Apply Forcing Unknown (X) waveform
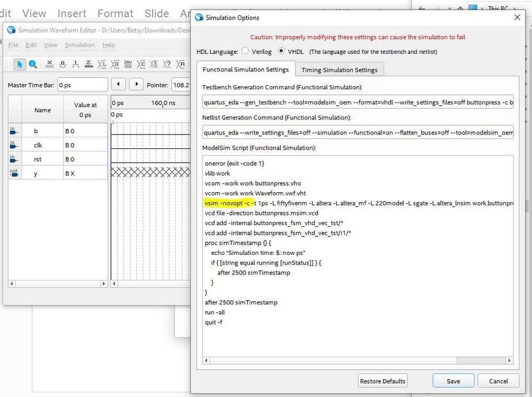532x397 pixels. pyautogui.click(x=50, y=64)
